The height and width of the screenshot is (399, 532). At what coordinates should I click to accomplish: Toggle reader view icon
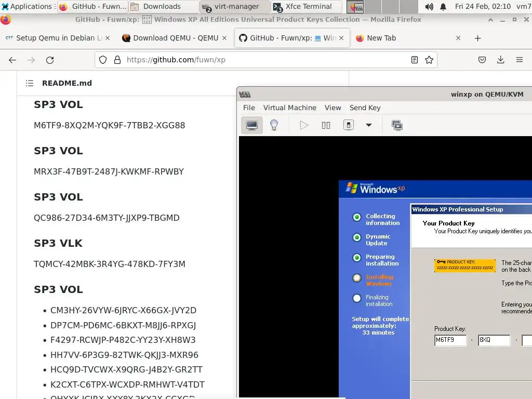coord(414,60)
